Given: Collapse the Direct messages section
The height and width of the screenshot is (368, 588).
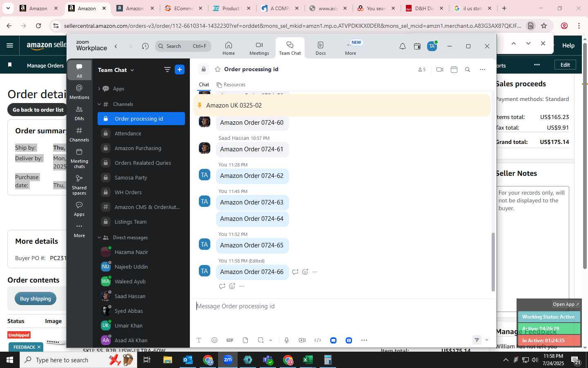Looking at the screenshot, I should point(99,238).
